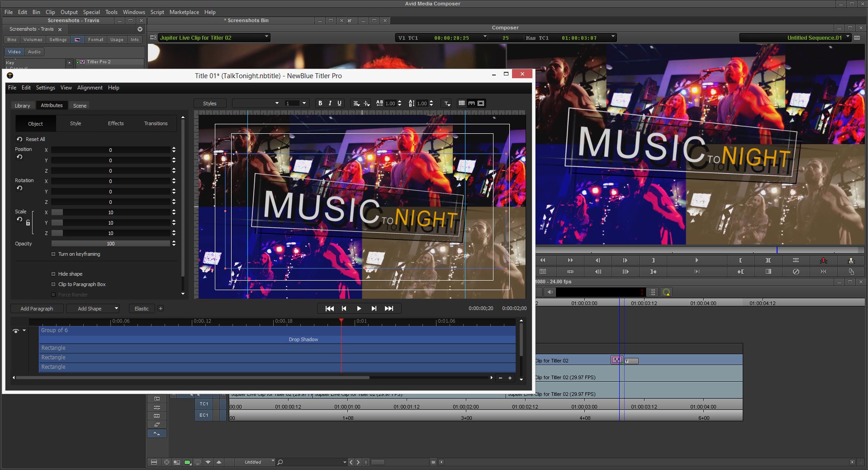The width and height of the screenshot is (868, 470).
Task: Toggle Group of 6 layer visibility eye
Action: point(16,331)
